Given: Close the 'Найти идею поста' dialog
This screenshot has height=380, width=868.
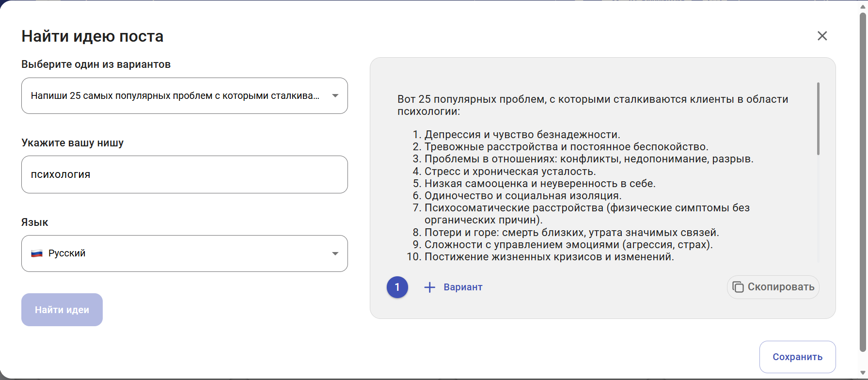Looking at the screenshot, I should (x=822, y=36).
